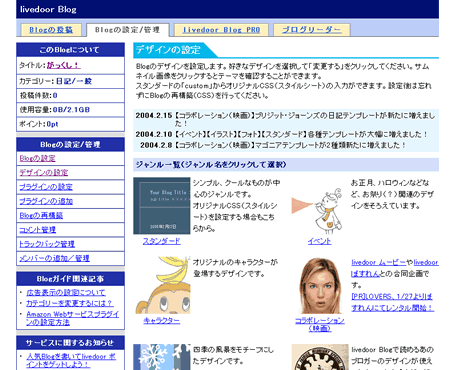The height and width of the screenshot is (370, 450).
Task: Click the livedoor Blog header logo
Action: [48, 9]
